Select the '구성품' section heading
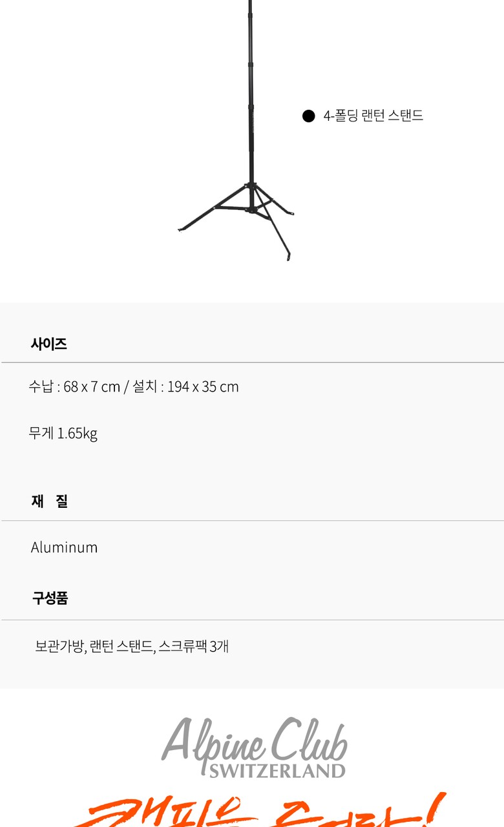Image resolution: width=504 pixels, height=827 pixels. 50,598
